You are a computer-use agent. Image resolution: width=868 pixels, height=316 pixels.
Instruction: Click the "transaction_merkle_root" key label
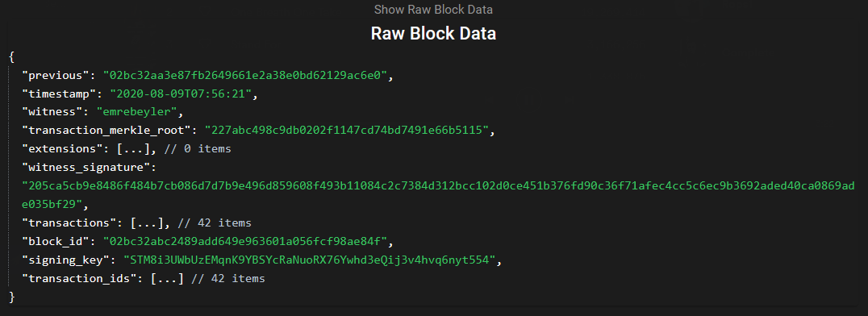(x=106, y=131)
